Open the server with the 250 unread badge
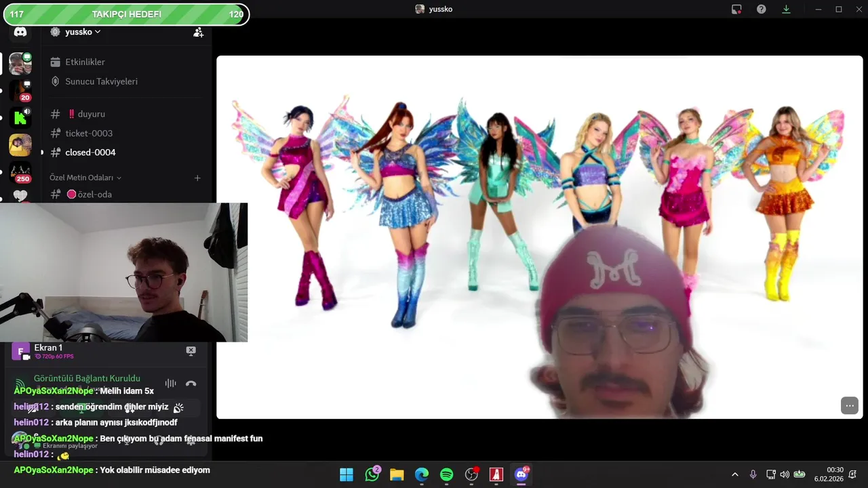 20,172
